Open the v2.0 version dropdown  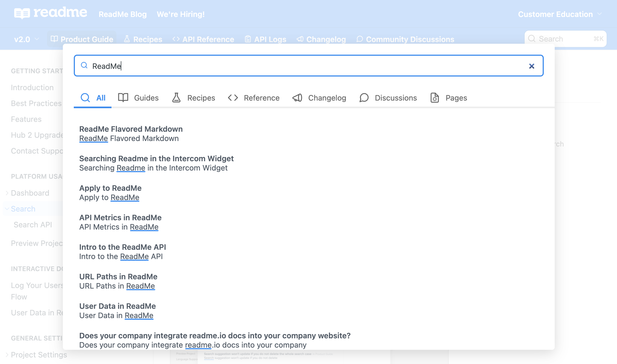[27, 39]
